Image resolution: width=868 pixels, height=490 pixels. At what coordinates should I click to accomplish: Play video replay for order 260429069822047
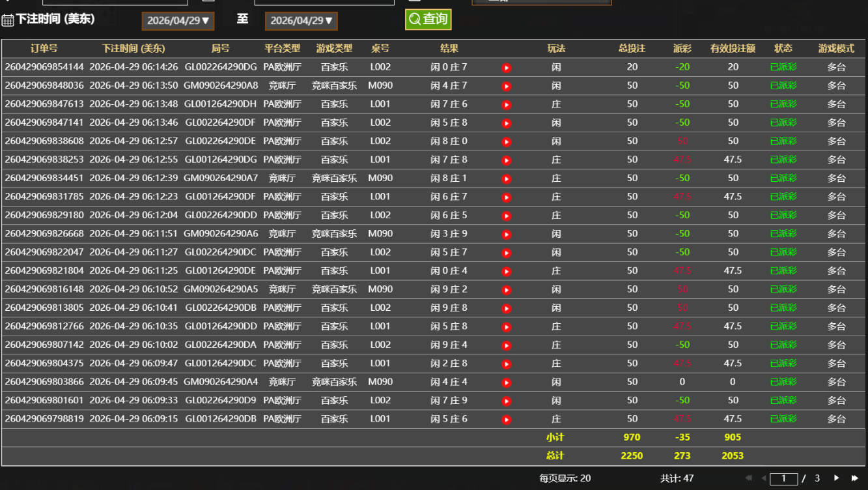tap(507, 253)
